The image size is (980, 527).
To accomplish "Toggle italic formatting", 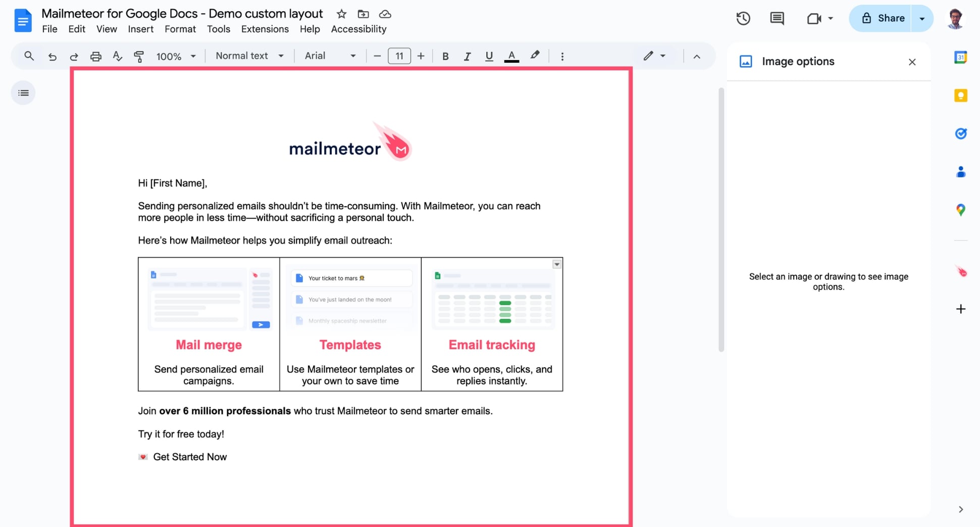I will tap(467, 56).
